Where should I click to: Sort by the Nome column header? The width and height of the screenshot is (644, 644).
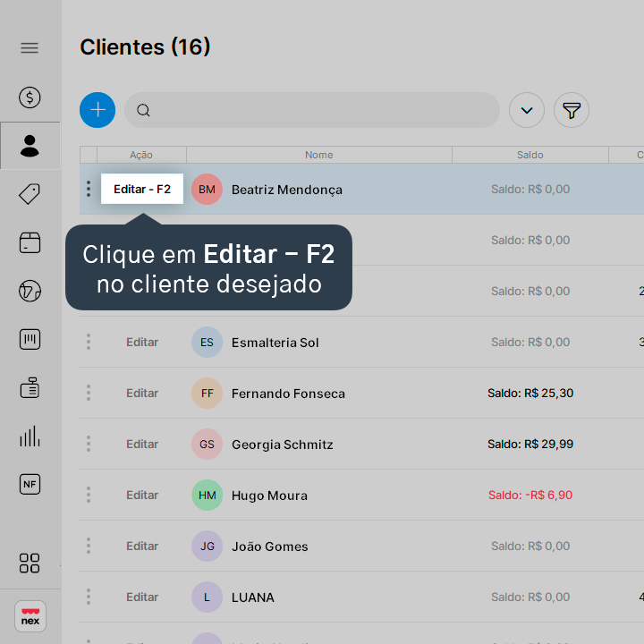coord(319,155)
